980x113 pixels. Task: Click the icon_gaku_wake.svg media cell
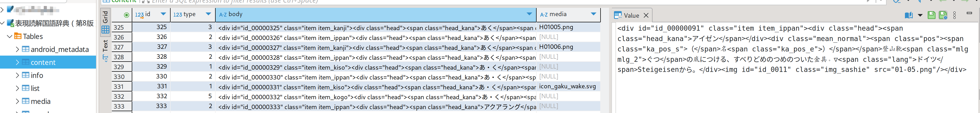568,86
